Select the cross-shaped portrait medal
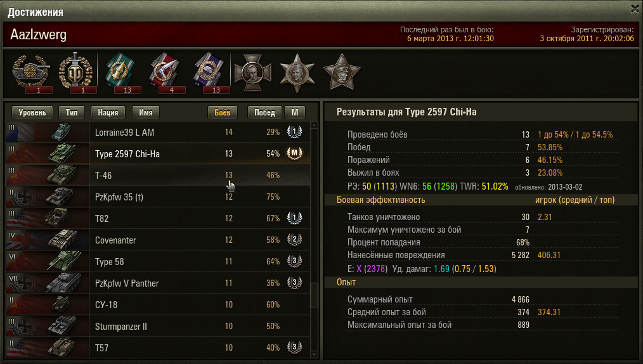643x364 pixels. 253,73
